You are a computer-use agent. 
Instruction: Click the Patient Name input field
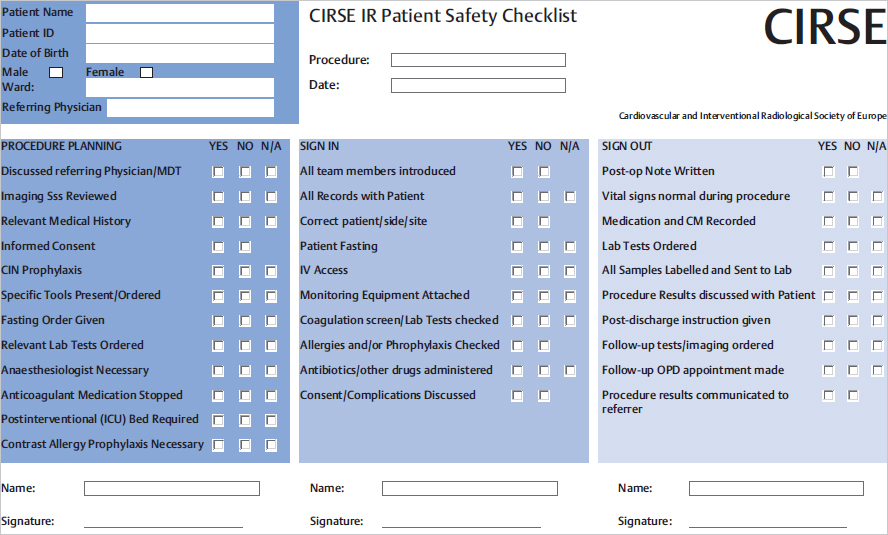coord(179,13)
